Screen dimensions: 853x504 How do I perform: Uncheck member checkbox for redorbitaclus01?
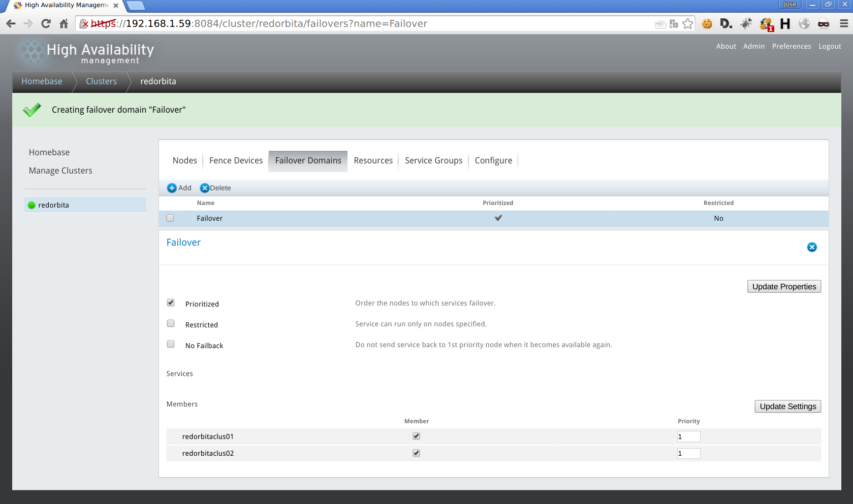click(x=416, y=436)
